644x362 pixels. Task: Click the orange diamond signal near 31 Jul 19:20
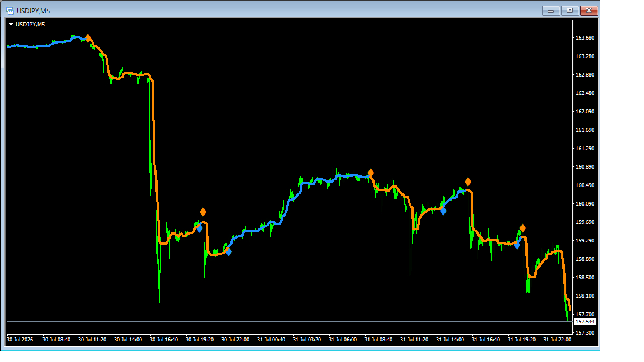(523, 228)
